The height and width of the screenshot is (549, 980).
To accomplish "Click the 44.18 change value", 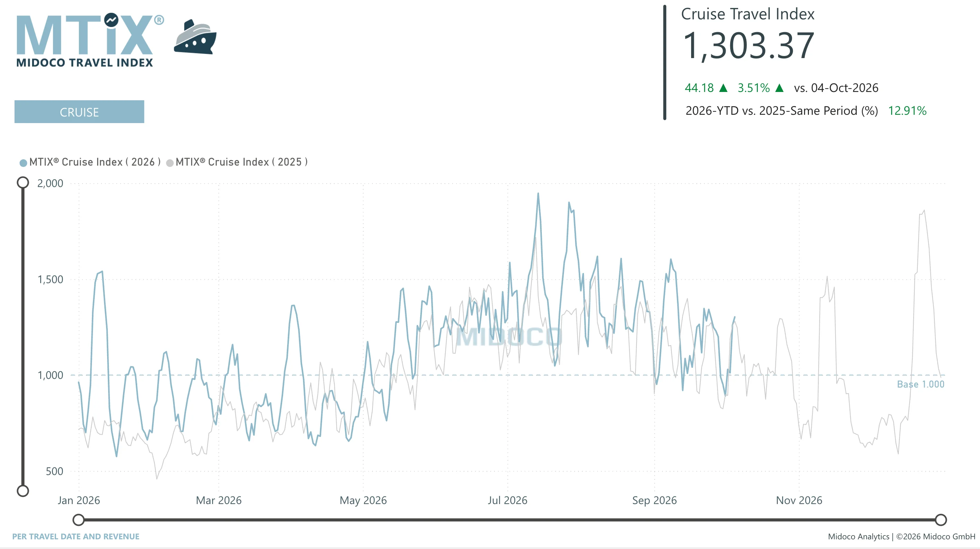I will coord(699,88).
